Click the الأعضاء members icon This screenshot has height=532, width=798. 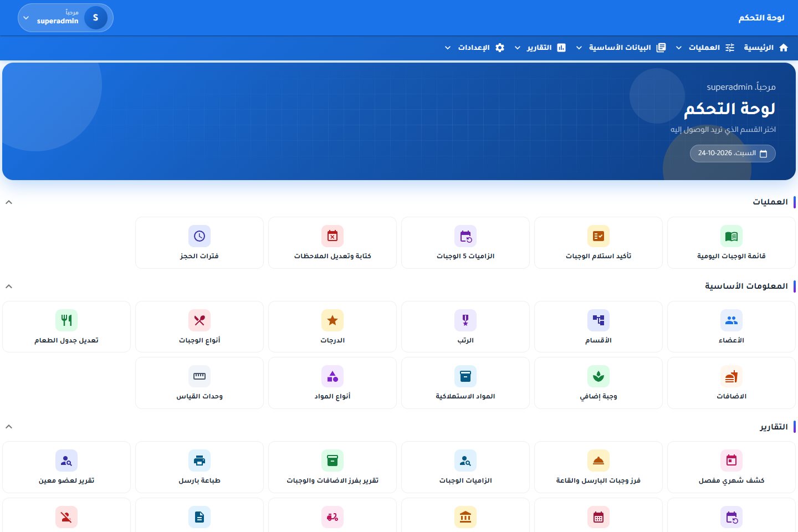[x=731, y=320]
